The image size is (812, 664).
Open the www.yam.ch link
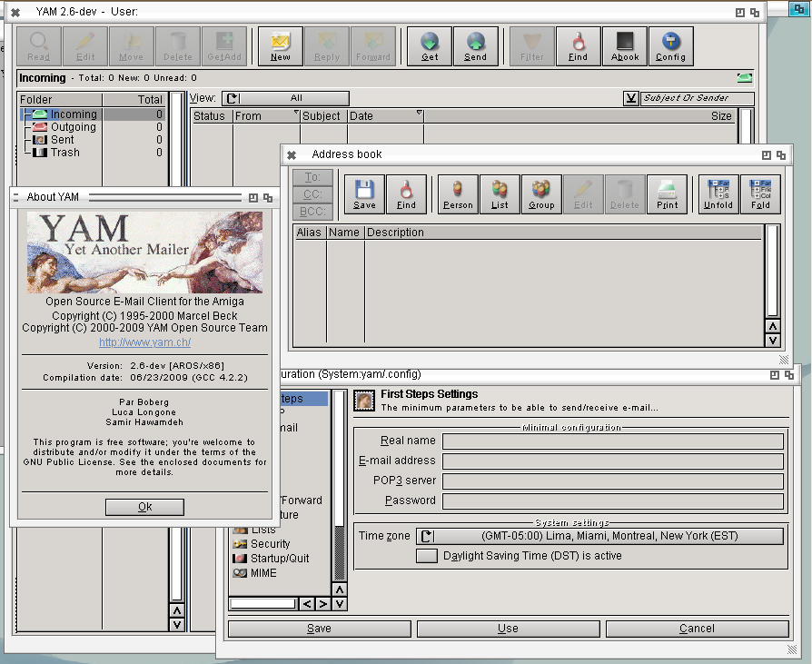click(x=144, y=342)
